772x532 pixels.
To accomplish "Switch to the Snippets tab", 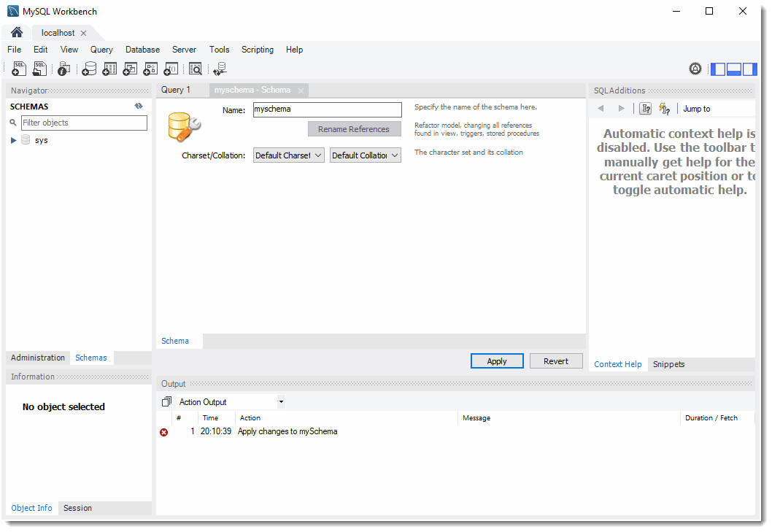I will 668,364.
